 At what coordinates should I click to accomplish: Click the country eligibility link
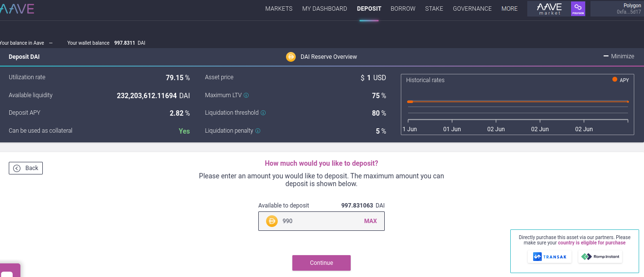click(591, 242)
